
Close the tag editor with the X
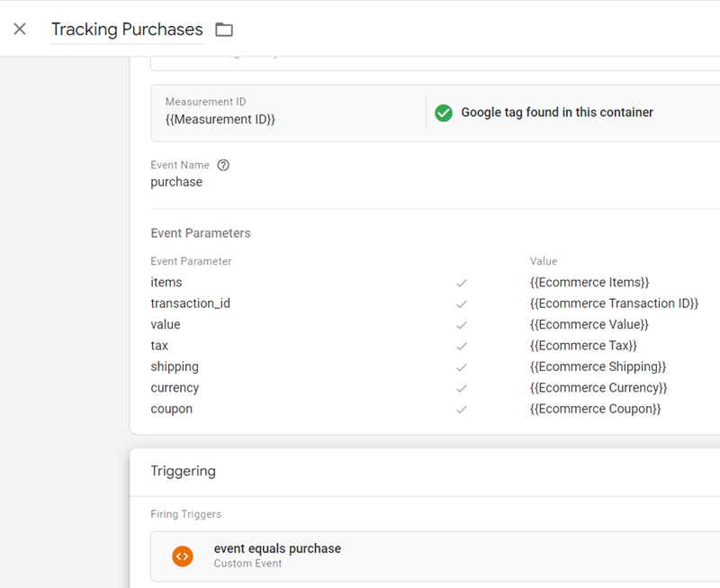click(x=20, y=28)
